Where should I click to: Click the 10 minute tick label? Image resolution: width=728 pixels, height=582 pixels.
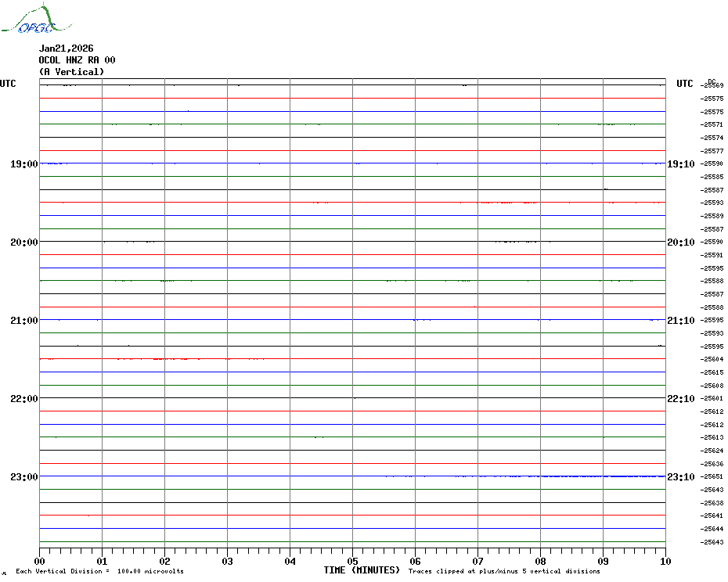665,561
